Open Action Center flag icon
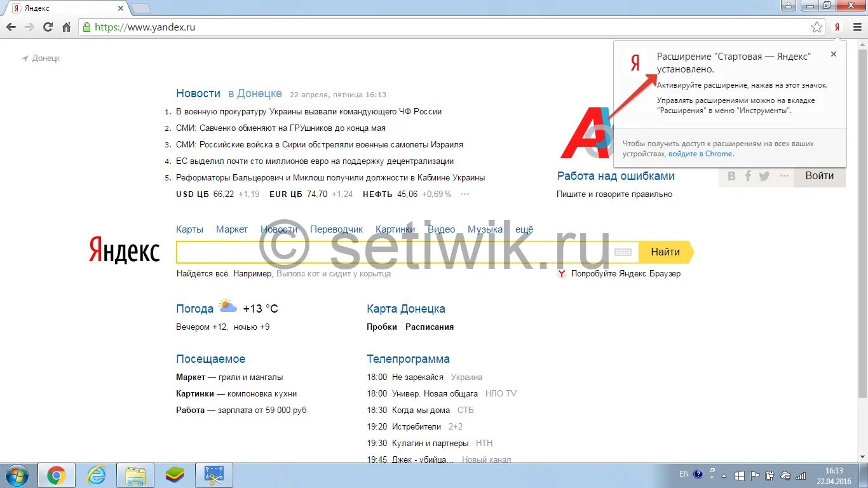868x488 pixels. 755,475
